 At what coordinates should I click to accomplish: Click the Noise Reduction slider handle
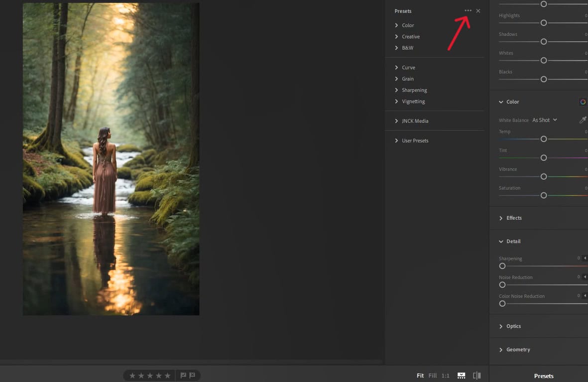(502, 285)
